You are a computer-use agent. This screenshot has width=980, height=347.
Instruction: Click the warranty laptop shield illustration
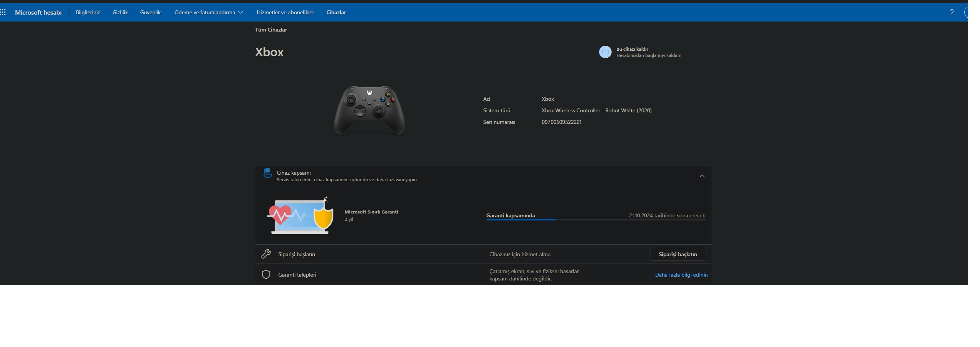point(300,215)
